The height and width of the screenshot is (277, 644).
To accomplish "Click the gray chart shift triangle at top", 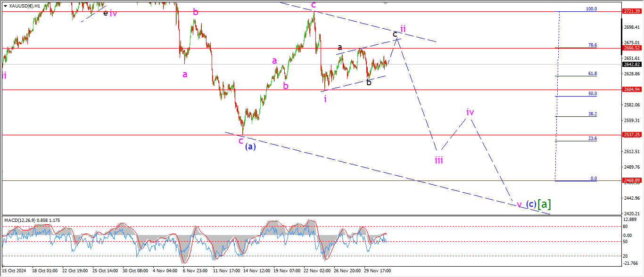I will coord(386,3).
